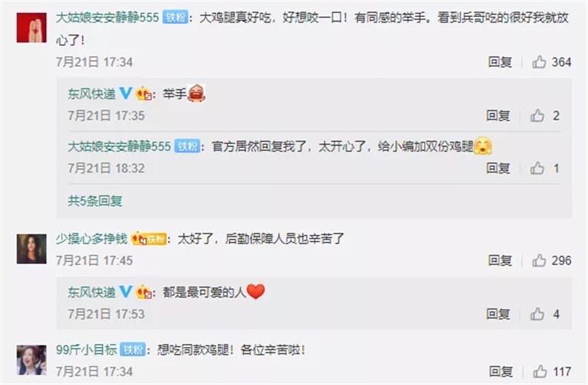Expand the 共5条回复 replies thread

click(95, 201)
